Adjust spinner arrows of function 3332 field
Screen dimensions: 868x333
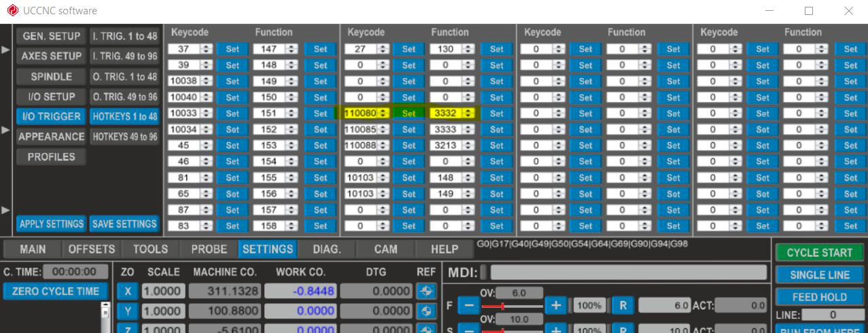point(468,113)
